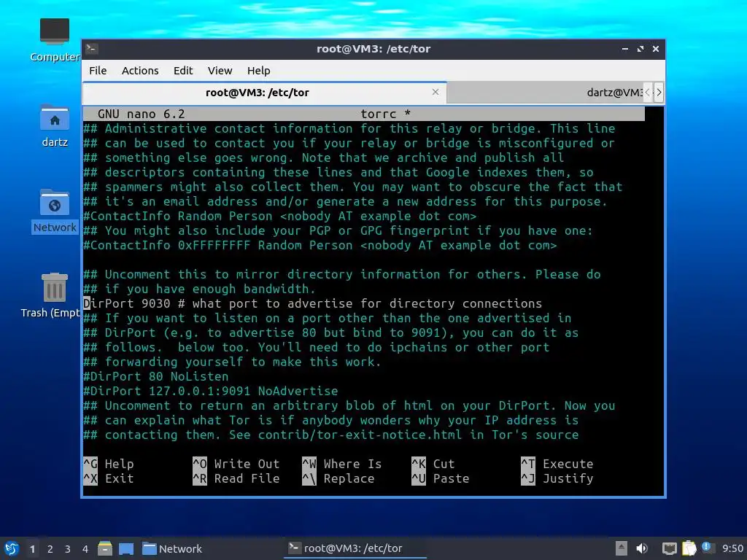
Task: Click '## Uncomment this to mirror directory' line
Action: (342, 274)
